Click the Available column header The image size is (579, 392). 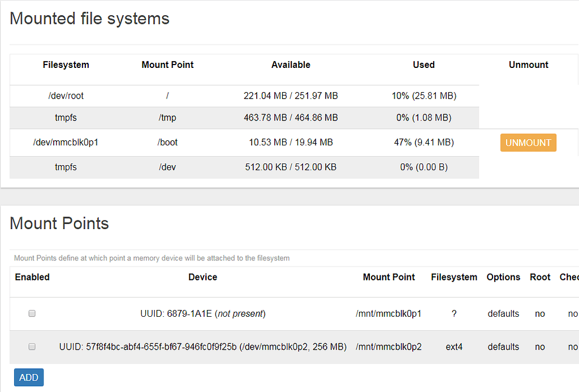pyautogui.click(x=291, y=65)
